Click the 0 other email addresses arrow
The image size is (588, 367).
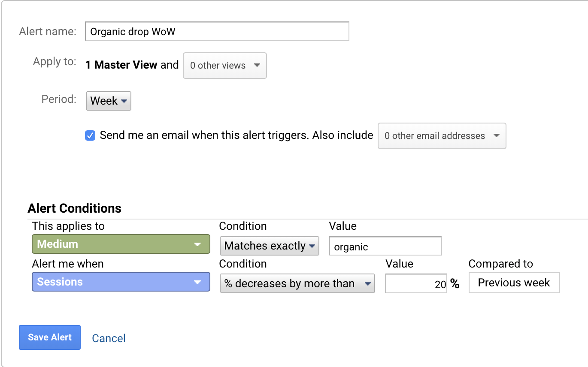(497, 135)
